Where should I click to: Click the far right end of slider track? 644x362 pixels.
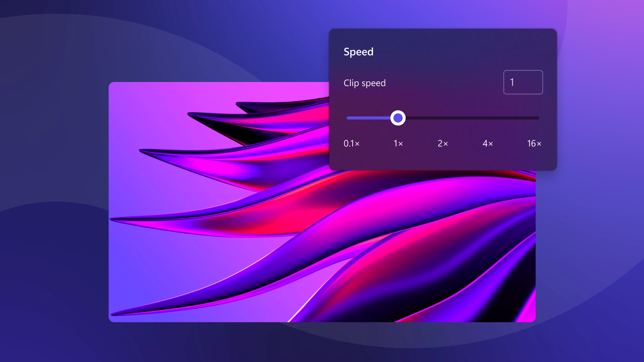[538, 118]
